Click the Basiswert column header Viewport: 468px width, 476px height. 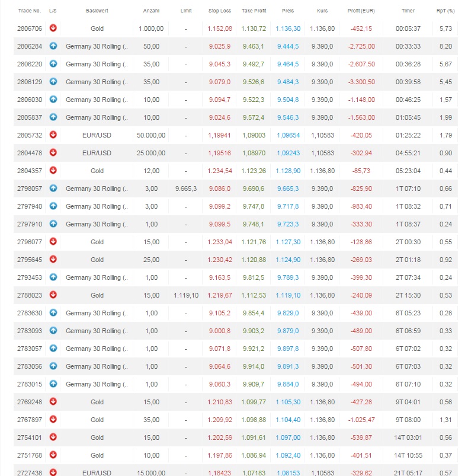97,11
